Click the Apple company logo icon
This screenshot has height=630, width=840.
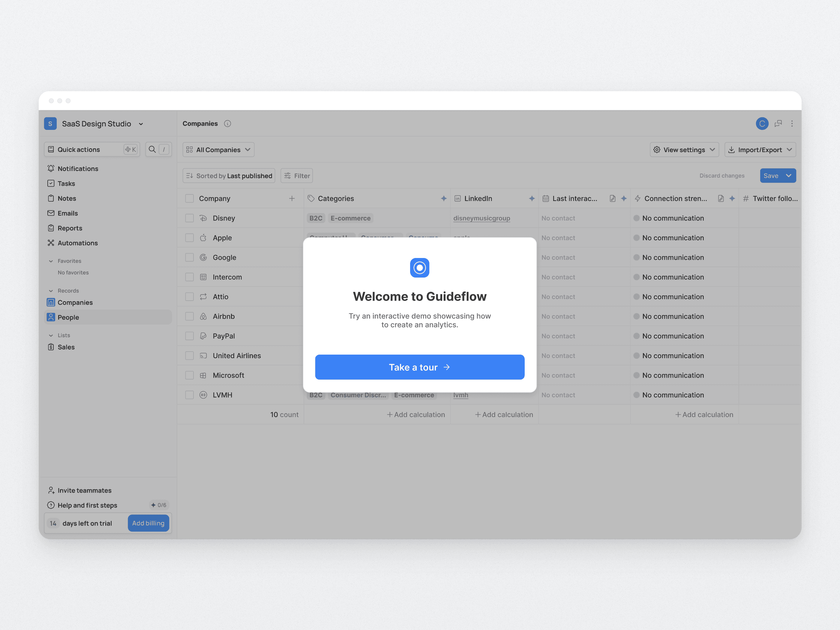click(203, 238)
